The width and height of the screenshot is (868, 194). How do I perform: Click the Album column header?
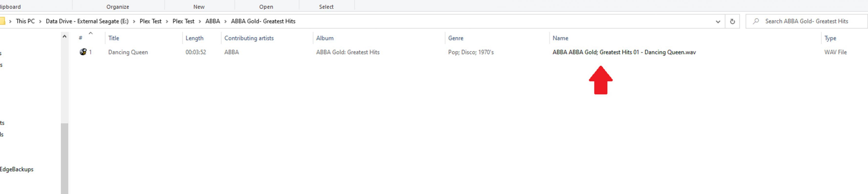point(324,38)
